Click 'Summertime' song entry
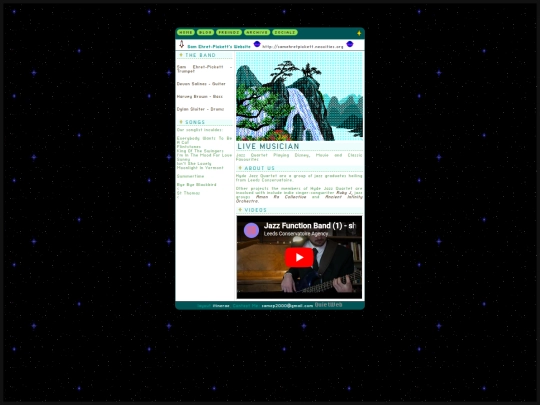 [x=190, y=176]
